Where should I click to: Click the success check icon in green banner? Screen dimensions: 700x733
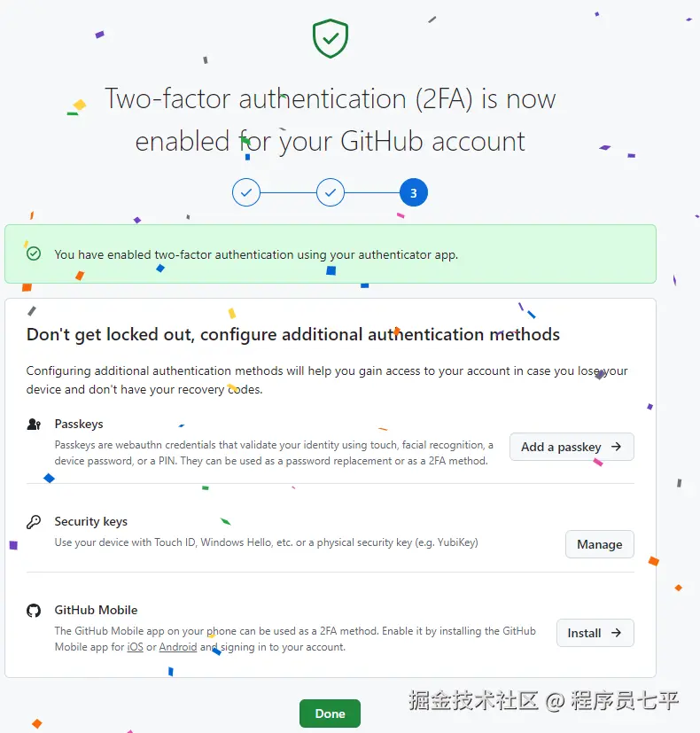[34, 253]
